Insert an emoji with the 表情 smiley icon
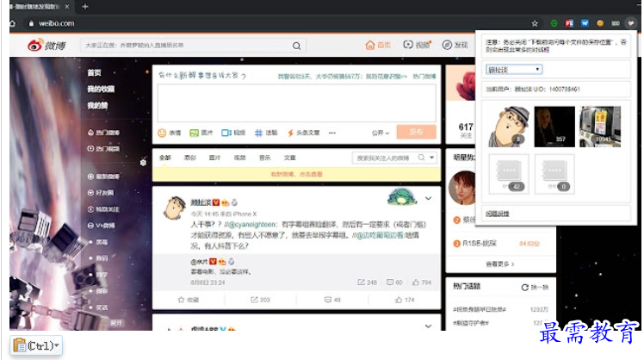 [162, 133]
